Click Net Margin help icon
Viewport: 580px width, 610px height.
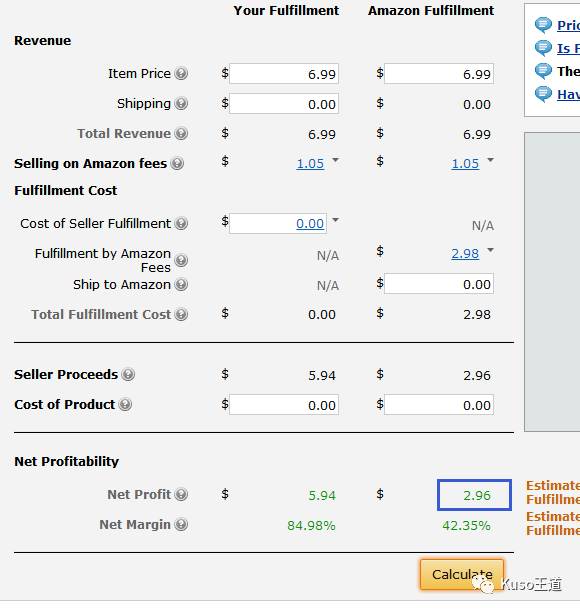(181, 524)
